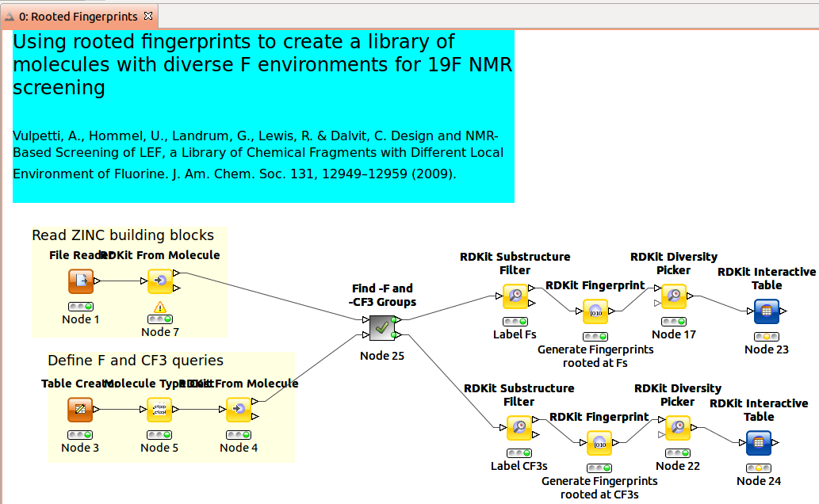Open RDKit From Molecule node labeled Node 4
Image resolution: width=819 pixels, height=504 pixels.
point(239,410)
